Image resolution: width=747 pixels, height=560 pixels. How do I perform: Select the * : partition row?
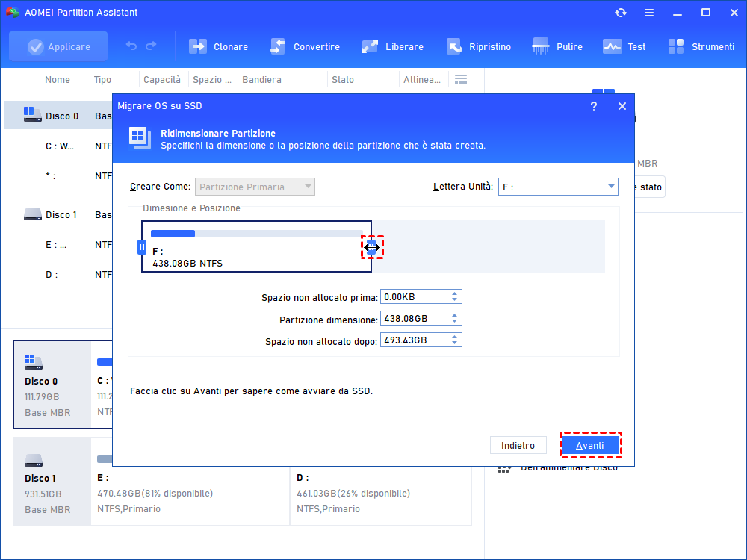click(58, 176)
